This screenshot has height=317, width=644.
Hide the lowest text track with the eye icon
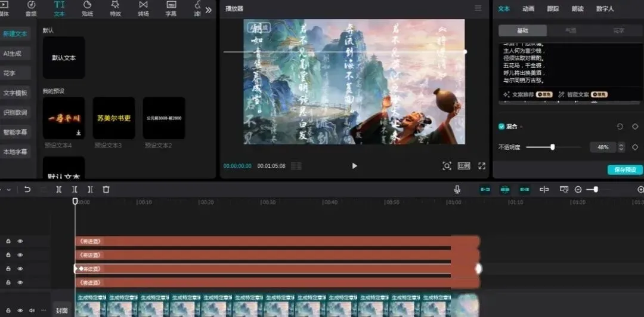pos(20,282)
